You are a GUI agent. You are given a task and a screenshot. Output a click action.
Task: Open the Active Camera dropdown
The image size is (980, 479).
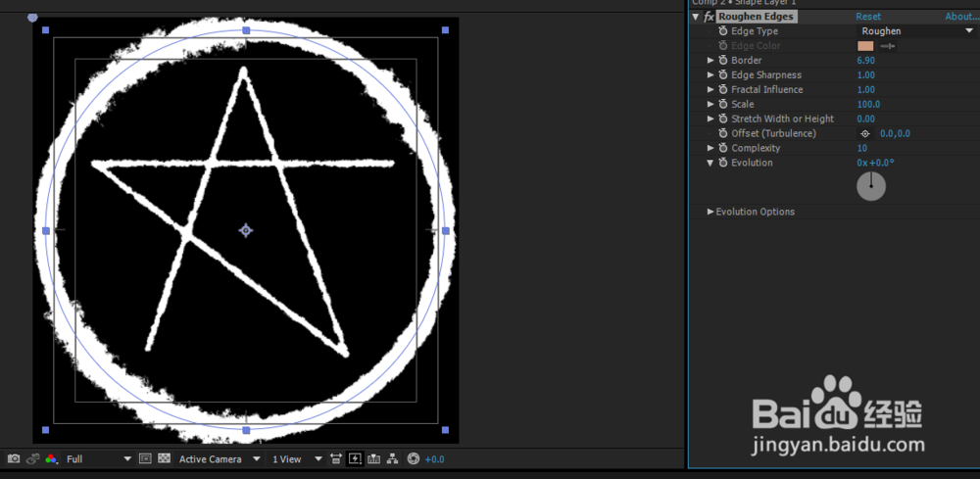[x=220, y=459]
